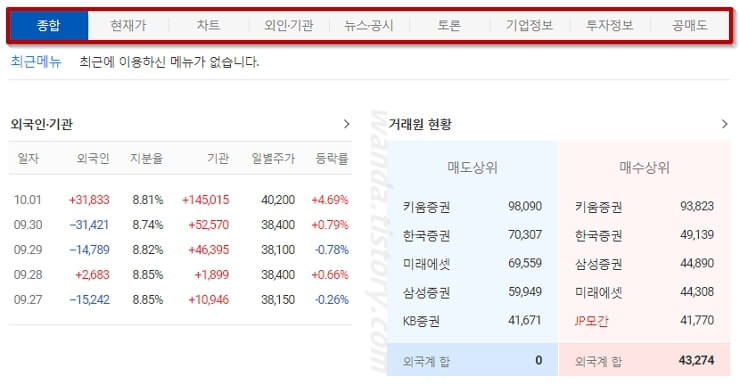Click foreign value +2,683

click(92, 275)
